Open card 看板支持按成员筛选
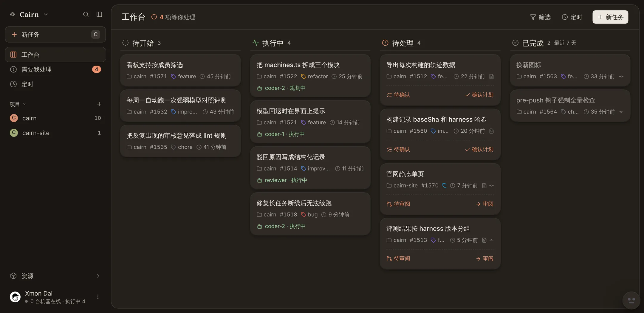 (x=180, y=70)
